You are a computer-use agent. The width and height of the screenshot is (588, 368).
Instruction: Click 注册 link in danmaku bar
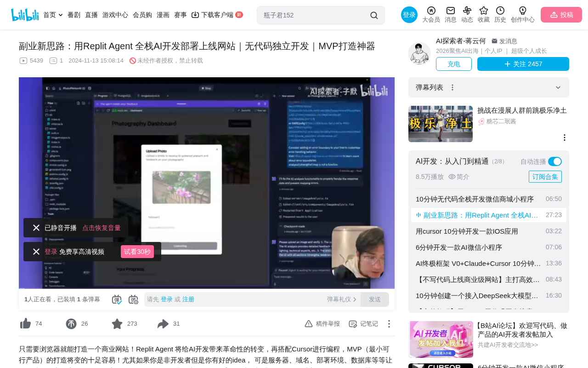188,299
